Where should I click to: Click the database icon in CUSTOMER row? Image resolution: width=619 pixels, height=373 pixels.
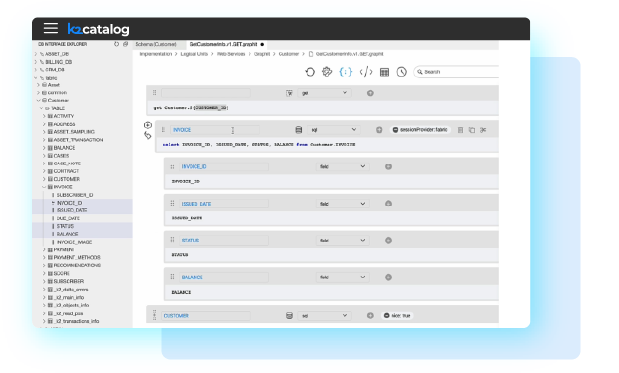pos(289,315)
